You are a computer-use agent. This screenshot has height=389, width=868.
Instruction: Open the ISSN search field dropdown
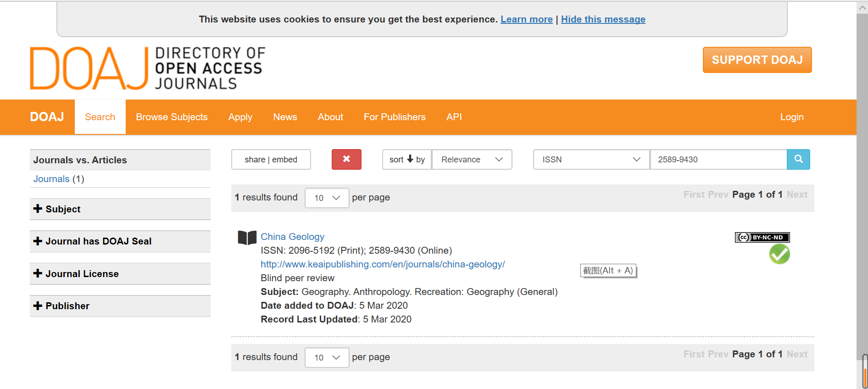click(x=591, y=159)
